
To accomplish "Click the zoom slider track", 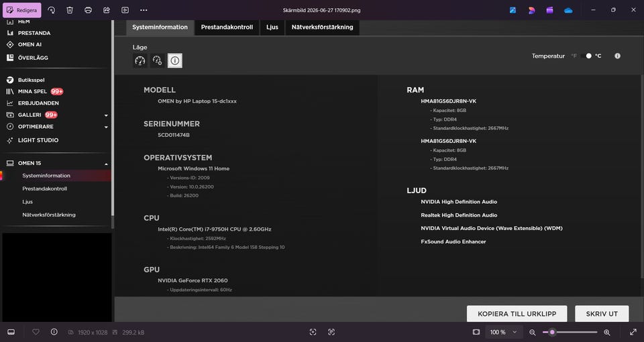I will (x=570, y=332).
